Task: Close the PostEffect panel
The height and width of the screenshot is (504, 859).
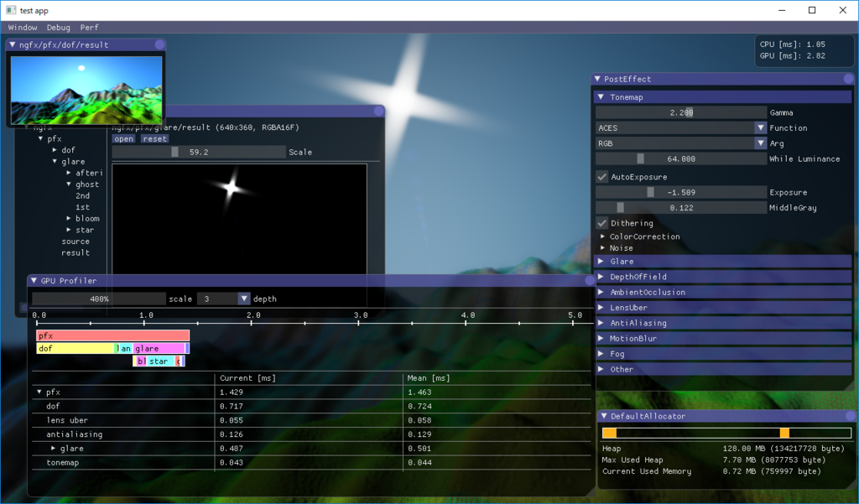Action: point(848,79)
